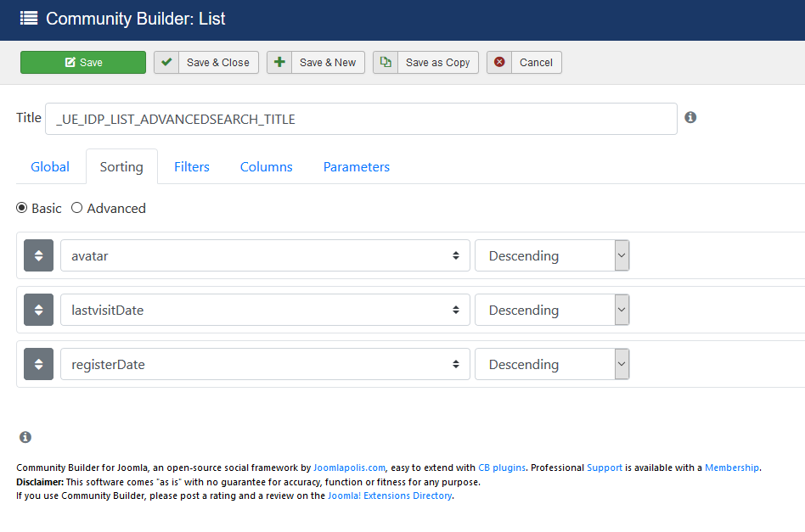Click the reorder handle on the avatar row
This screenshot has width=805, height=532.
[38, 255]
